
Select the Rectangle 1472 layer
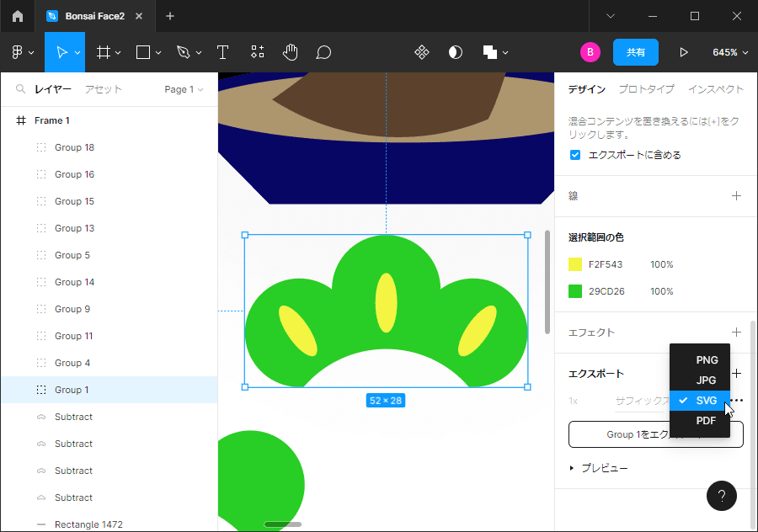[x=109, y=524]
